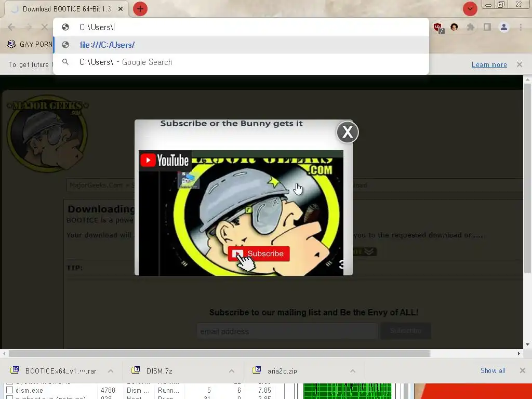Close the Subscribe popup with X button

348,132
